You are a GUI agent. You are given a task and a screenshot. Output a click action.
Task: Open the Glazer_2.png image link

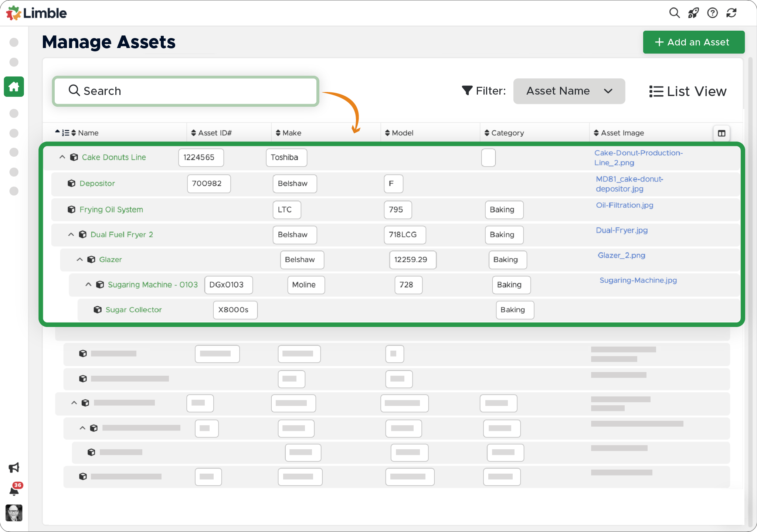tap(621, 255)
